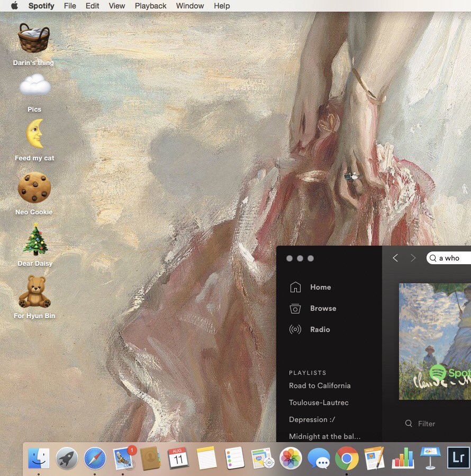
Task: Select the For Hyun Bin teddy bear icon
Action: 34,292
